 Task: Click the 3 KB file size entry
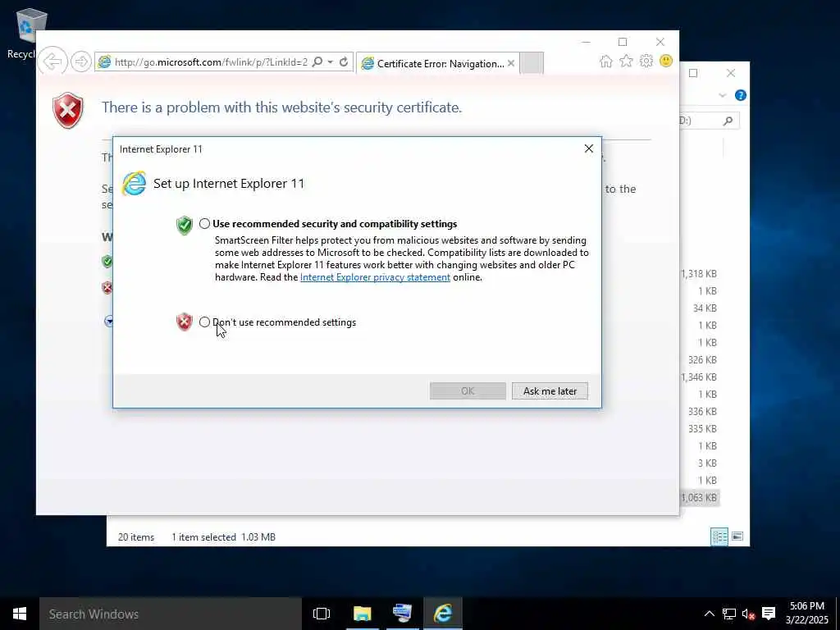707,463
